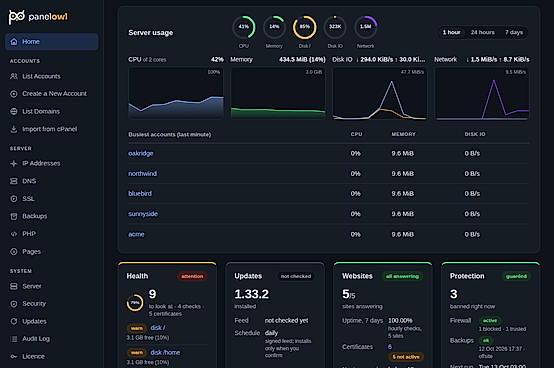
Task: Click the CPU 41% gauge ring
Action: (x=244, y=27)
